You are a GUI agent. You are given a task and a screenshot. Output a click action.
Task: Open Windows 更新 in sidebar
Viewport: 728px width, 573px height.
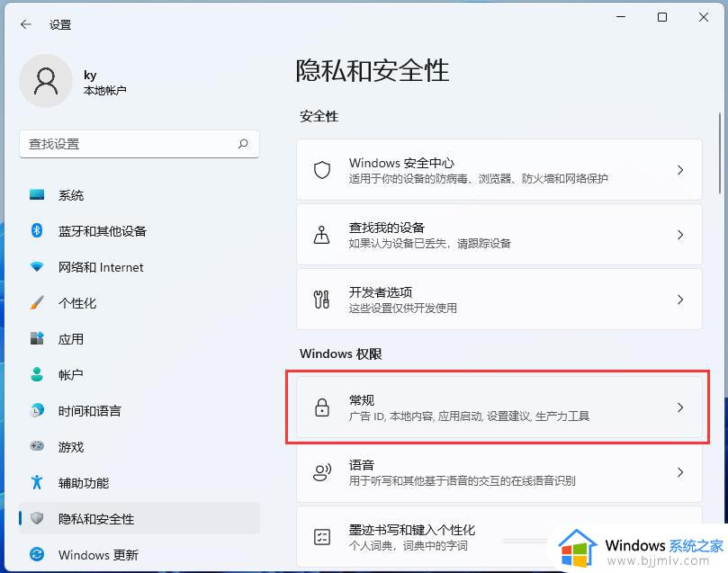(x=139, y=554)
